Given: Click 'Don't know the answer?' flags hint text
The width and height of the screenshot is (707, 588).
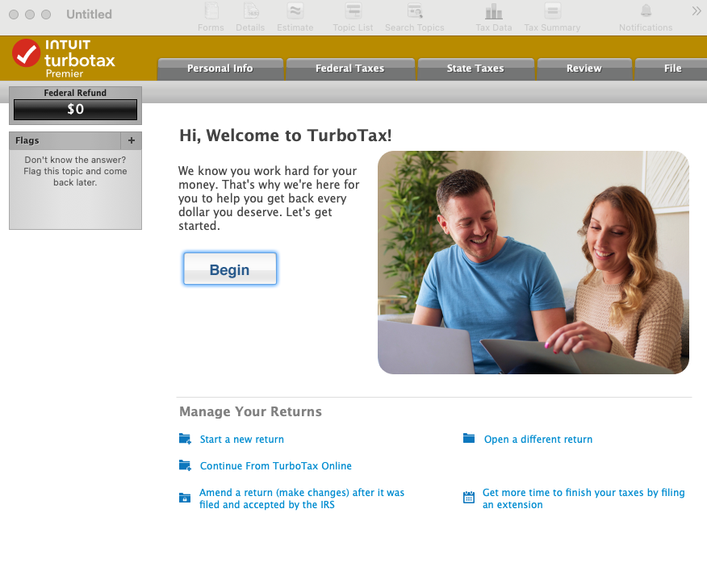Looking at the screenshot, I should click(x=75, y=171).
